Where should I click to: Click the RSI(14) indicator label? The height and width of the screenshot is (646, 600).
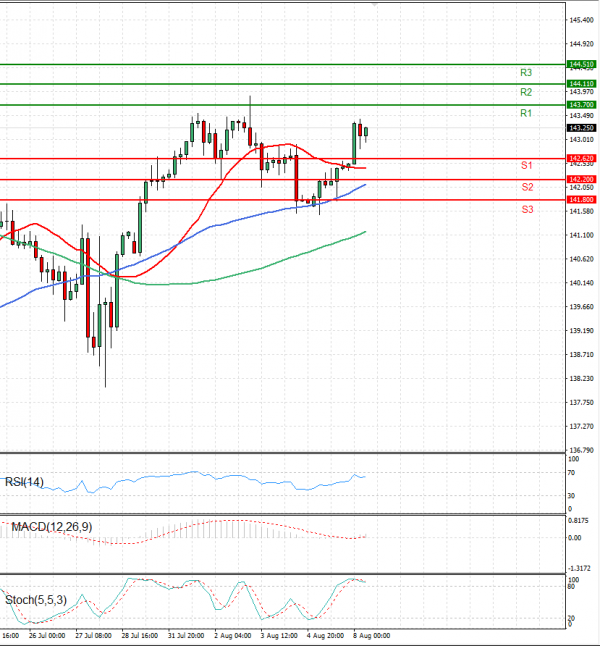coord(24,482)
